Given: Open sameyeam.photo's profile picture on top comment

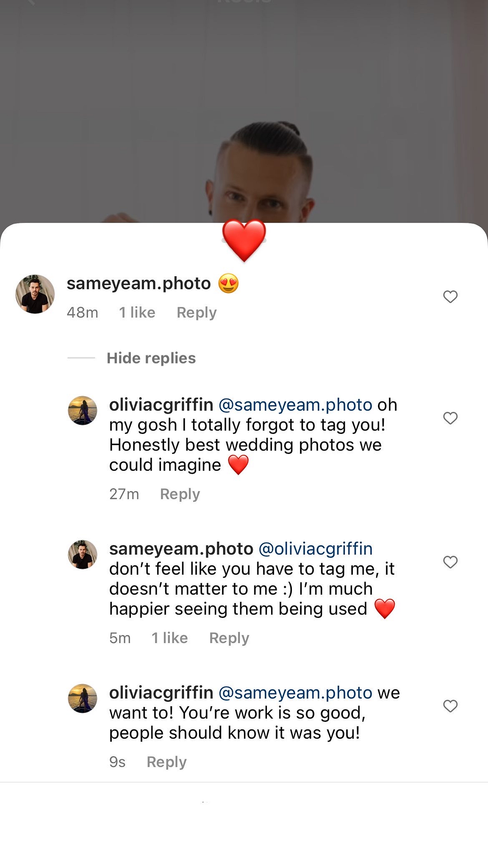Looking at the screenshot, I should [x=35, y=294].
